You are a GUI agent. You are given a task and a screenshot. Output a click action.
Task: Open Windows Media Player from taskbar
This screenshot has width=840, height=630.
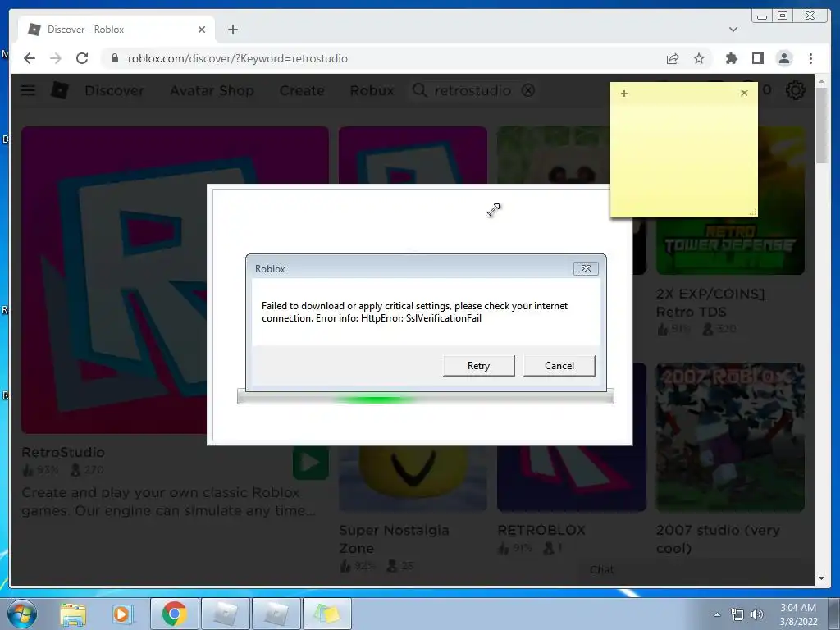pyautogui.click(x=121, y=614)
